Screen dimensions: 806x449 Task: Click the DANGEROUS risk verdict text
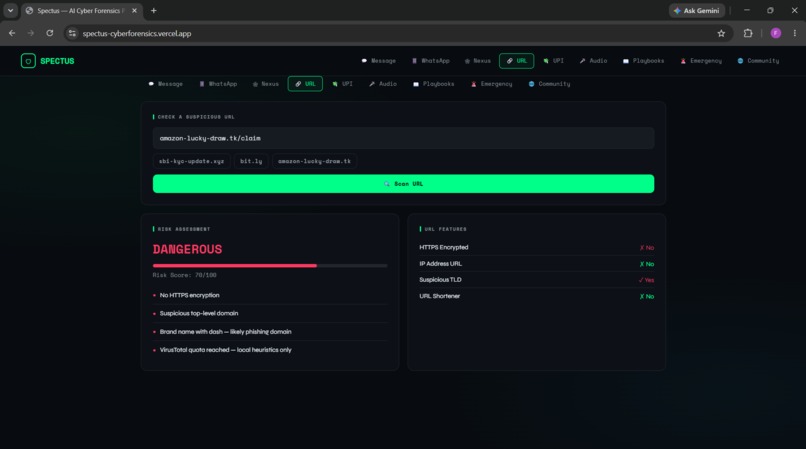coord(187,249)
